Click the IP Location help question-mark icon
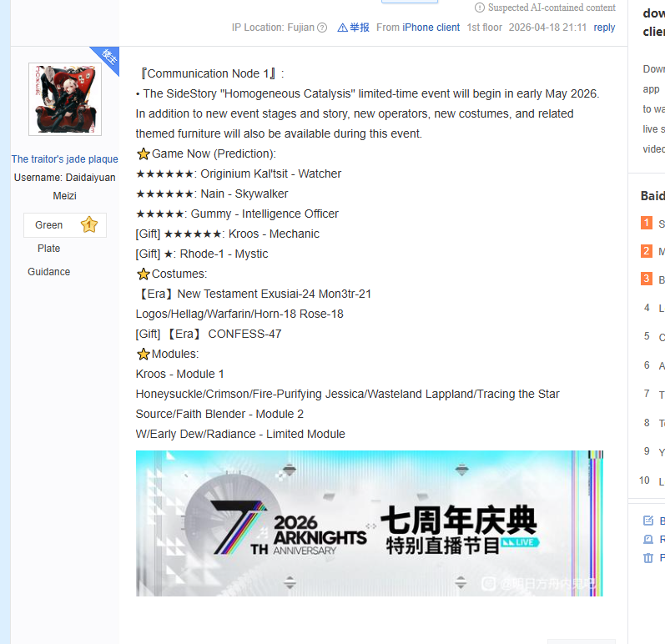This screenshot has height=644, width=665. coord(322,28)
